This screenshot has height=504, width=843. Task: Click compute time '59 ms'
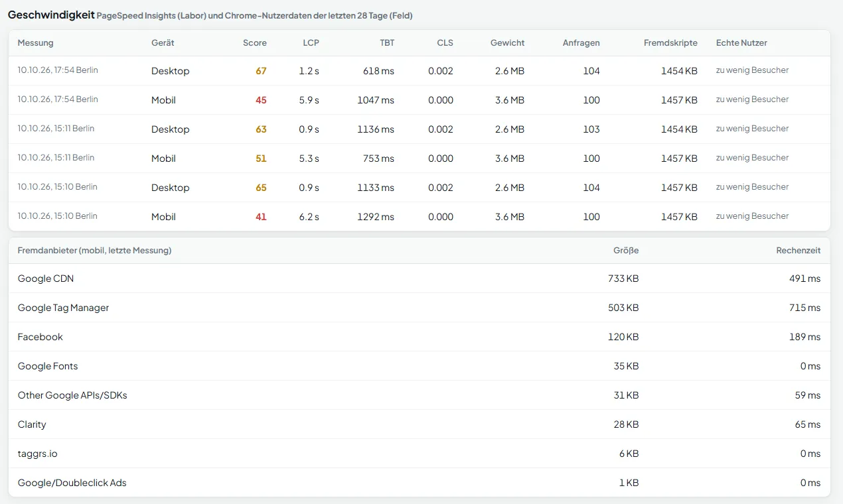[808, 395]
